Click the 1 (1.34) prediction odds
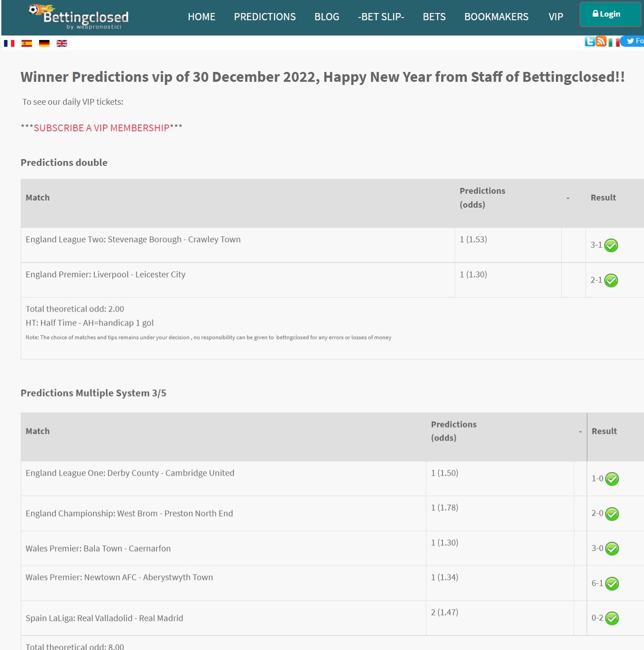644x650 pixels. click(x=445, y=577)
